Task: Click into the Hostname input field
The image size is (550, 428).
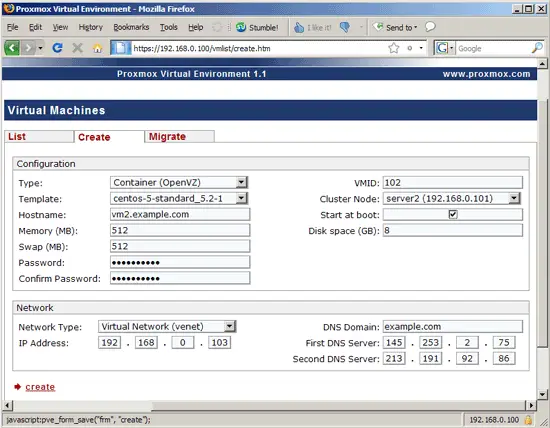Action: [x=180, y=214]
